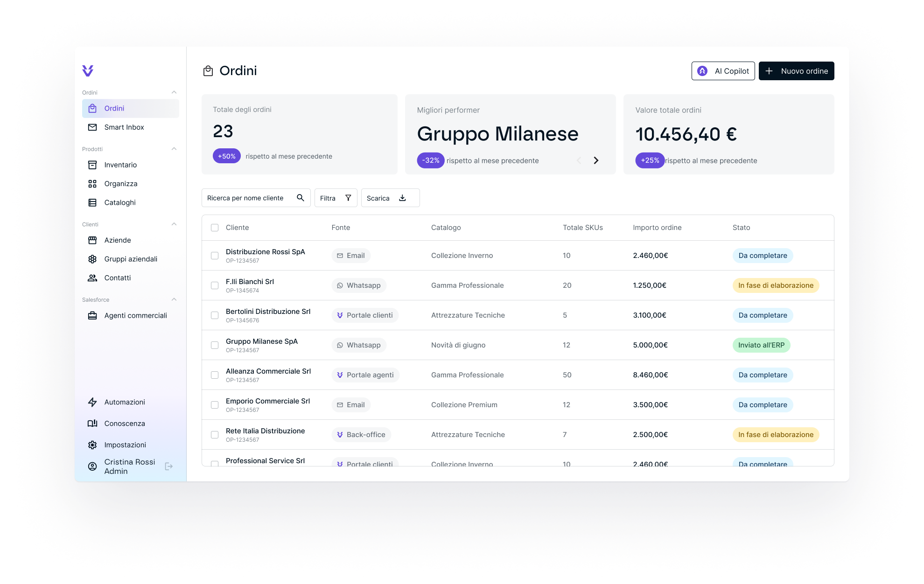924x584 pixels.
Task: Go to Agenti commerciali menu item
Action: coord(135,316)
